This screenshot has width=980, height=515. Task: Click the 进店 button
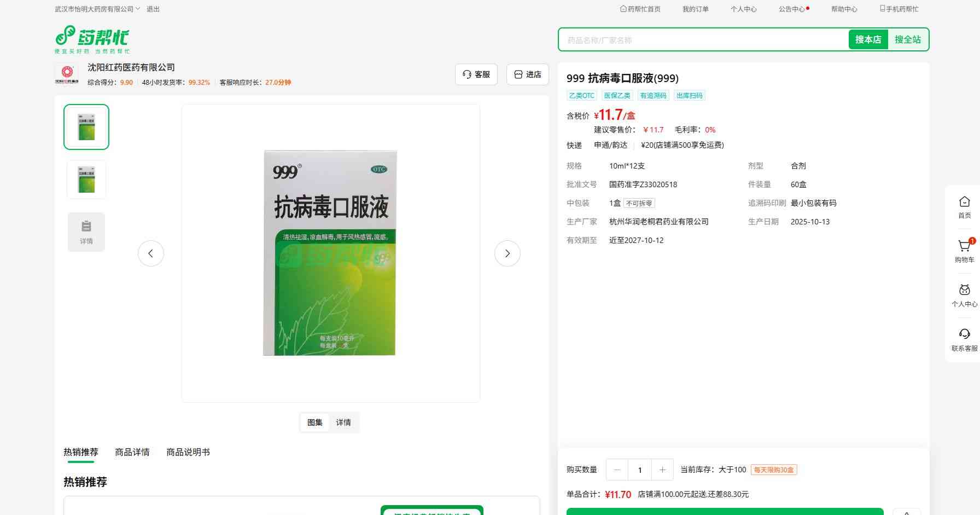(x=527, y=74)
